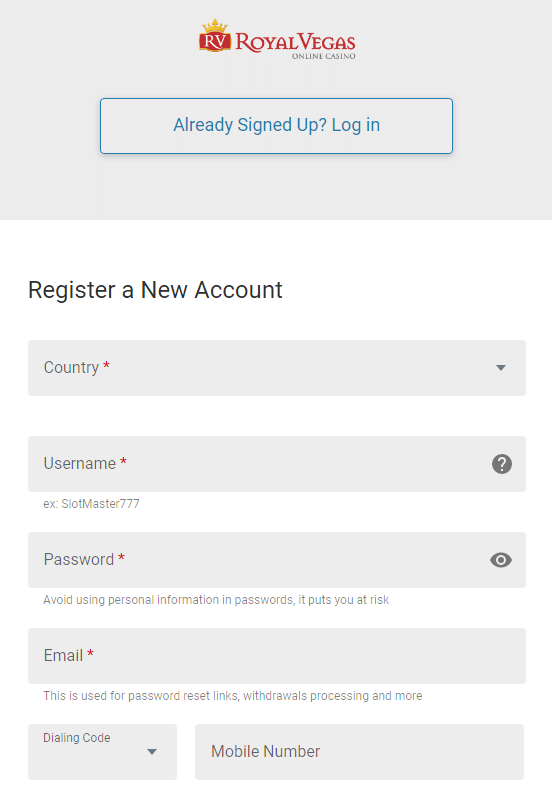Image resolution: width=552 pixels, height=802 pixels.
Task: Click the Online Casino tagline text
Action: click(x=324, y=56)
